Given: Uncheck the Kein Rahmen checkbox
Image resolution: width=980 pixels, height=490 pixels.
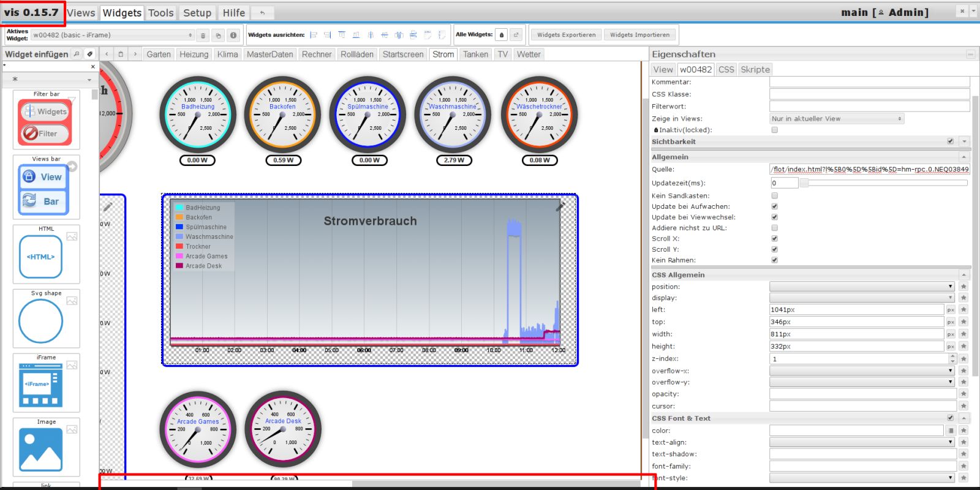Looking at the screenshot, I should (775, 260).
